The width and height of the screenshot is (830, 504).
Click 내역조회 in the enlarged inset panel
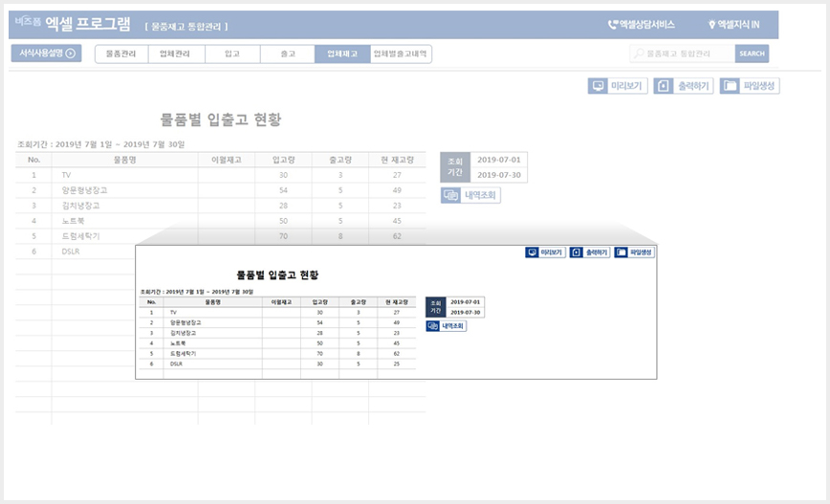447,326
